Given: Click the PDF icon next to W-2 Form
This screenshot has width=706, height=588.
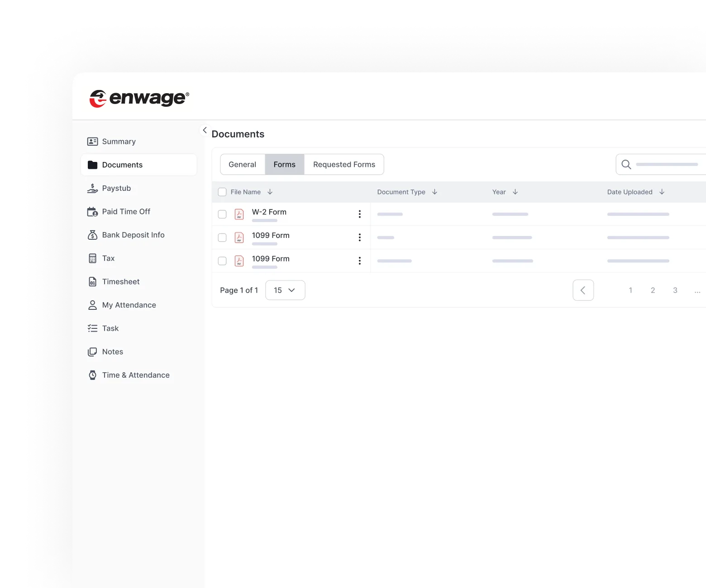Looking at the screenshot, I should pyautogui.click(x=239, y=214).
